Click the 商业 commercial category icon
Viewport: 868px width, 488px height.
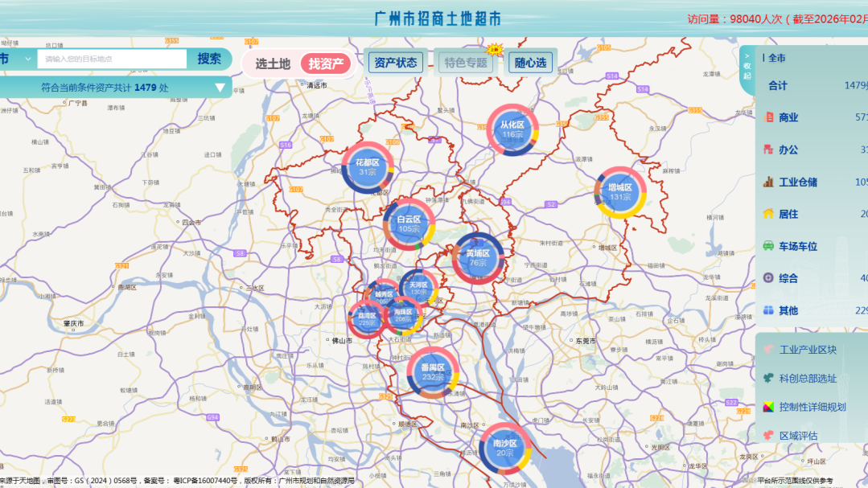768,117
